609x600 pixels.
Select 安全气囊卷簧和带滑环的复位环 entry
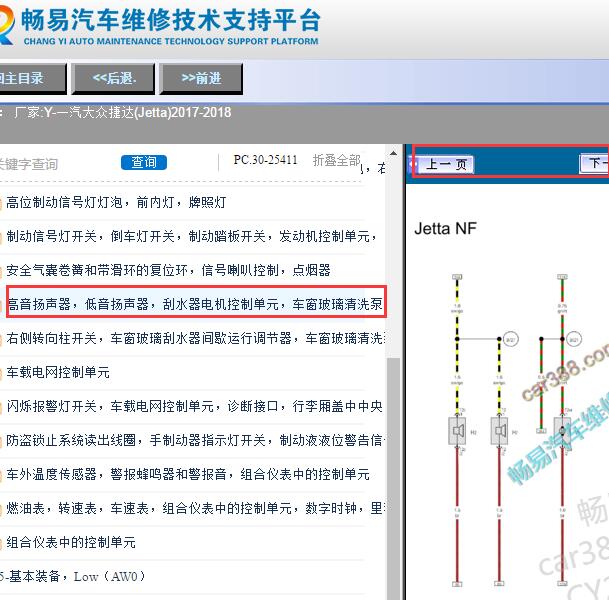pos(168,270)
